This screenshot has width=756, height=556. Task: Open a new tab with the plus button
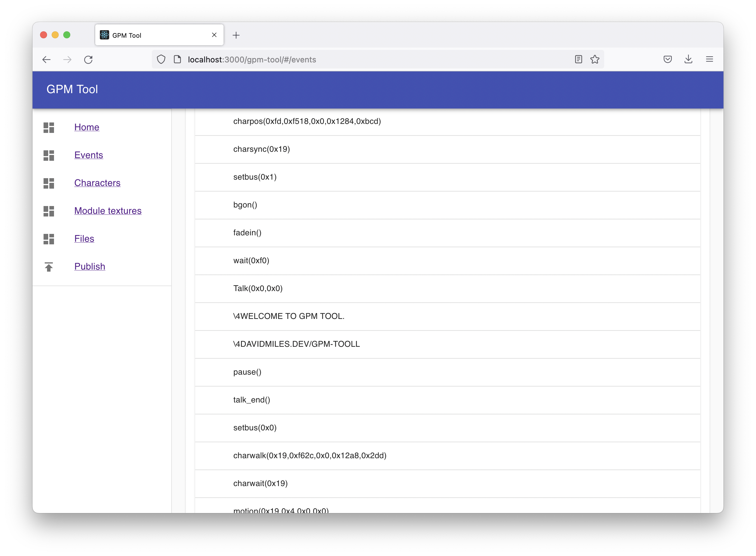click(x=236, y=35)
